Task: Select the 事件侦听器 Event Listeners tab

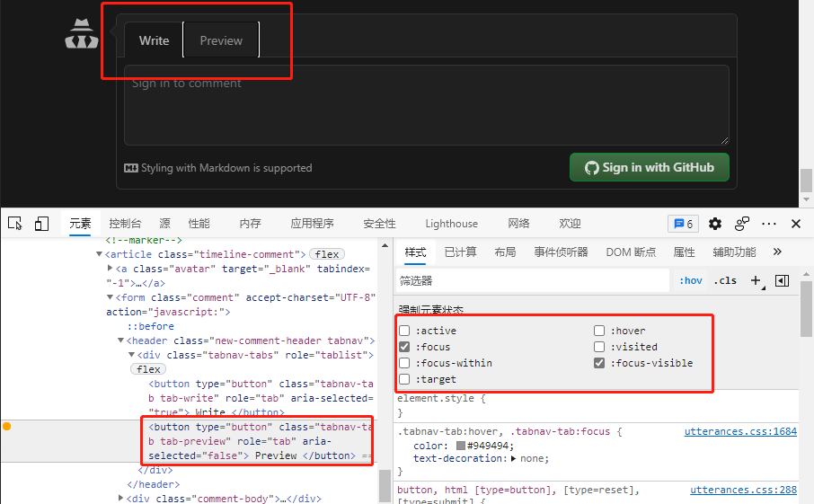Action: 562,252
